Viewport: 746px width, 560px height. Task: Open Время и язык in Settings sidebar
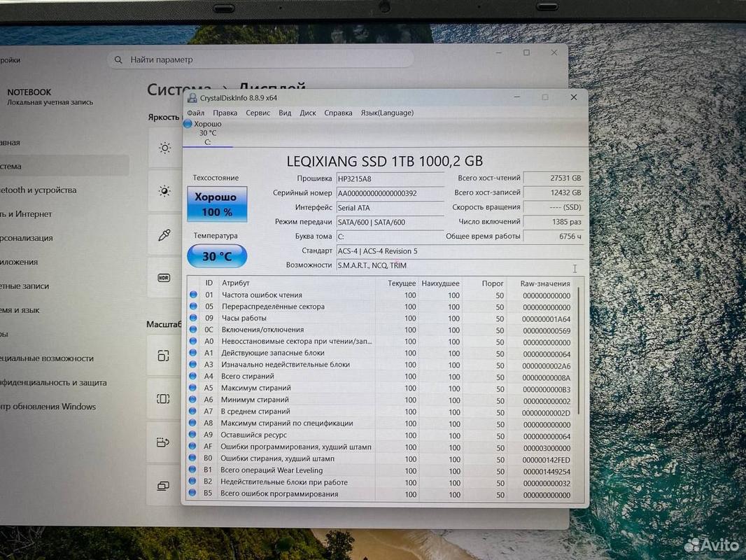19,309
